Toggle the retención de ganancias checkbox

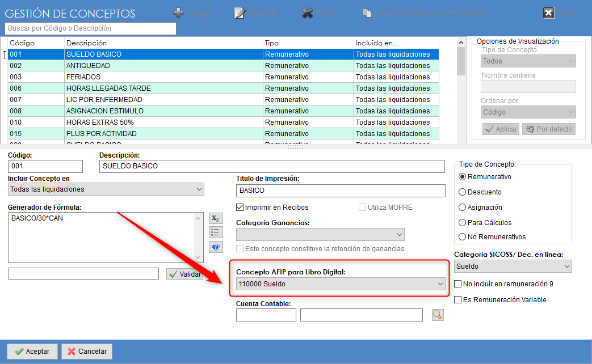point(240,248)
